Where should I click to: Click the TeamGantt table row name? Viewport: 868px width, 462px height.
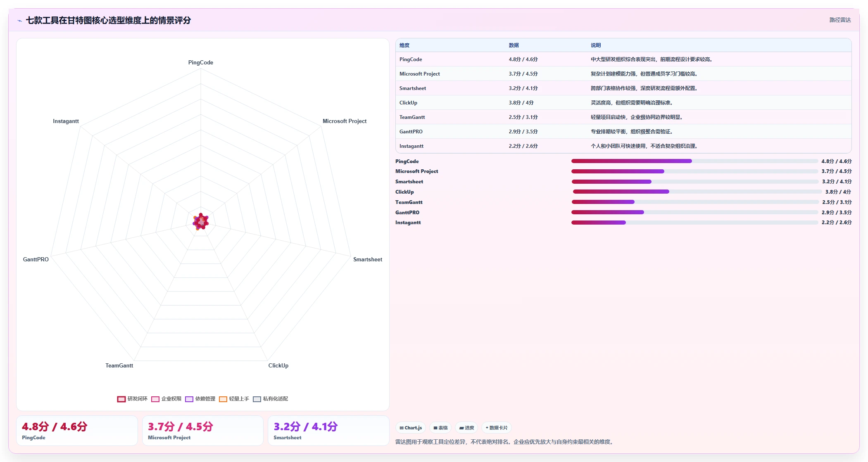pyautogui.click(x=412, y=117)
